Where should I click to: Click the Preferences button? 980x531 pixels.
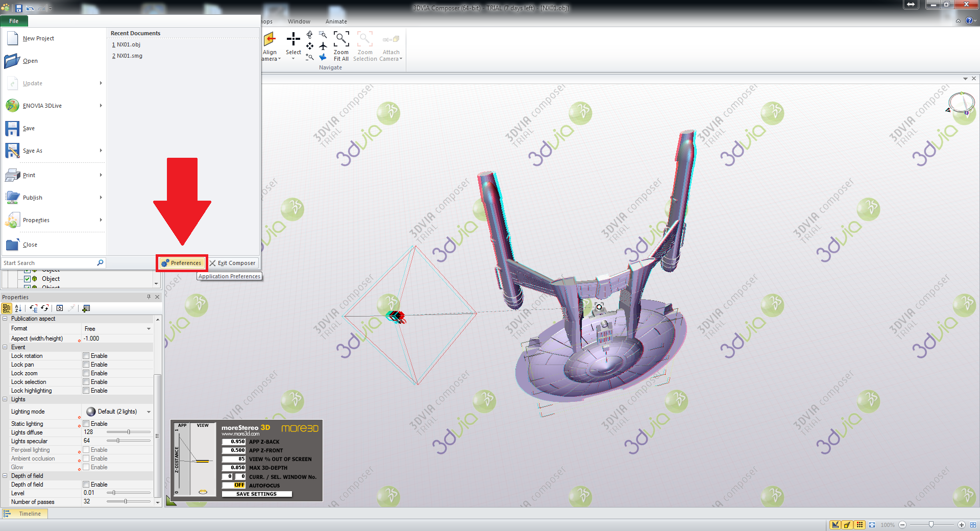[x=181, y=263]
